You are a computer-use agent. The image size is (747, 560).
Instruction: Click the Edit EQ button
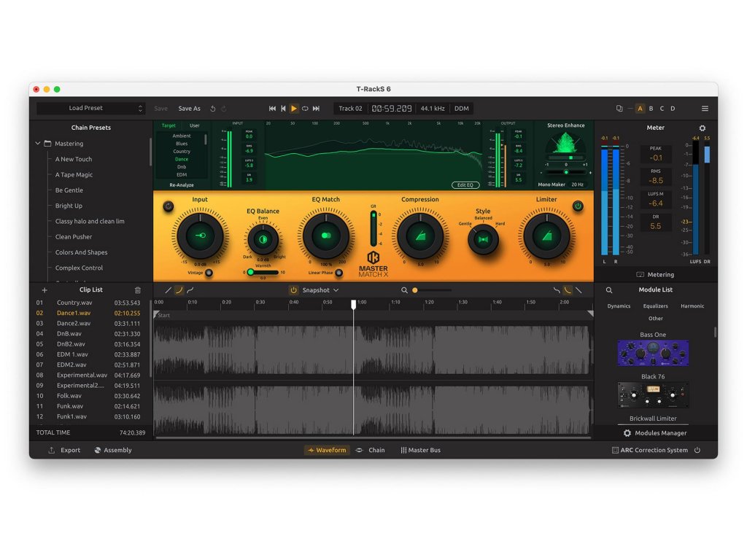point(465,184)
